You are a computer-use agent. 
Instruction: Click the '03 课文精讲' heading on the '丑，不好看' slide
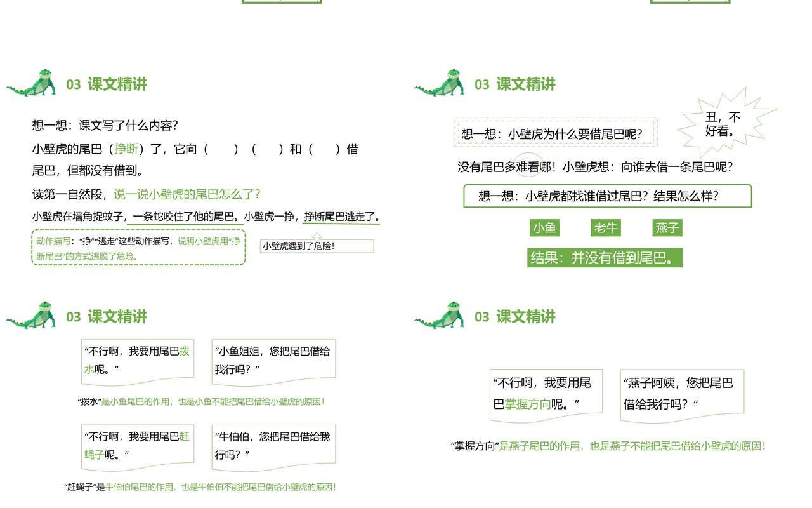point(515,84)
